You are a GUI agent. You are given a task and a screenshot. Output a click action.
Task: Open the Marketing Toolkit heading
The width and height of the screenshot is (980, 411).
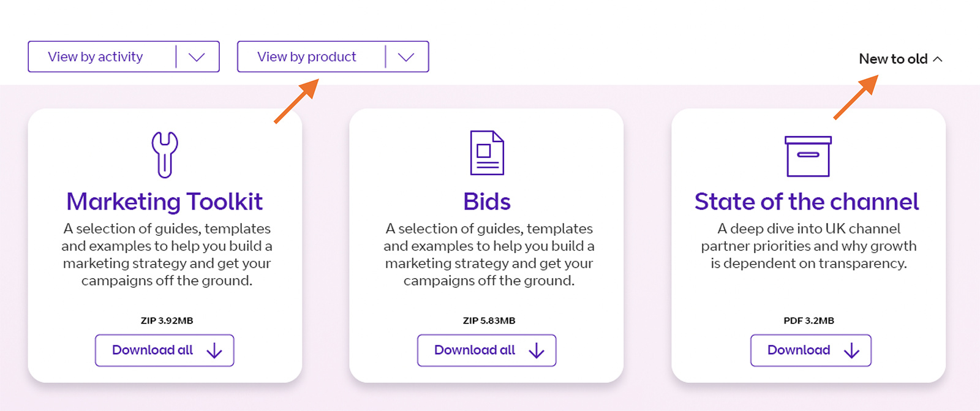coord(165,202)
